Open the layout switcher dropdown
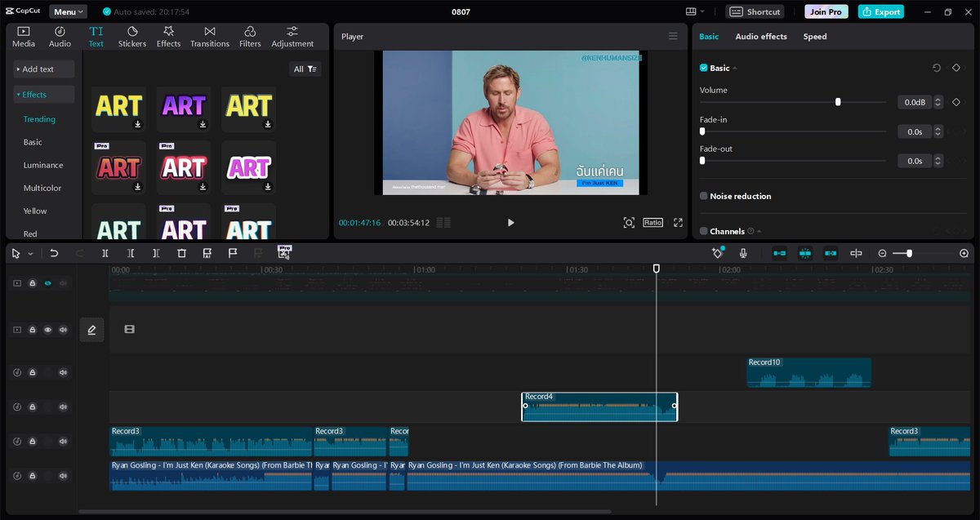The width and height of the screenshot is (980, 520). pyautogui.click(x=695, y=11)
